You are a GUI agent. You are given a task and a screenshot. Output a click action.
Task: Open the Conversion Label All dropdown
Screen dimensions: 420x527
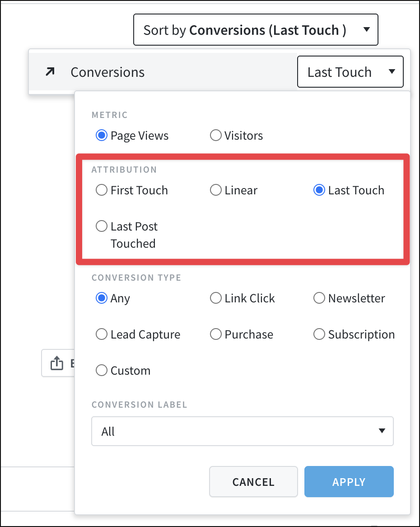[243, 431]
